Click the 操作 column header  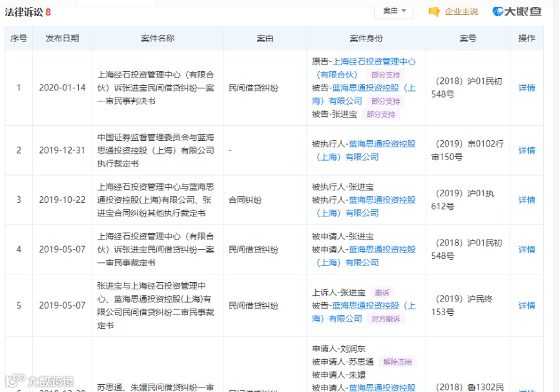526,38
